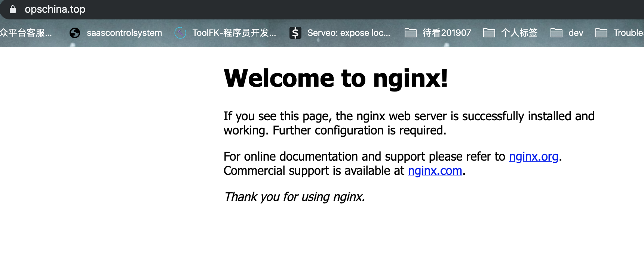This screenshot has height=254, width=644.
Task: Click the folder icon of 待看201907
Action: click(x=411, y=33)
